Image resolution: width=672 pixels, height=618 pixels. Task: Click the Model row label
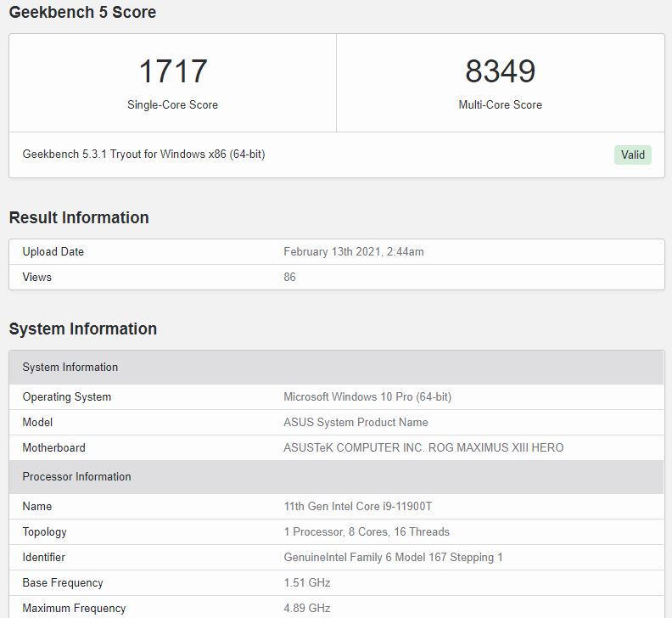click(37, 423)
